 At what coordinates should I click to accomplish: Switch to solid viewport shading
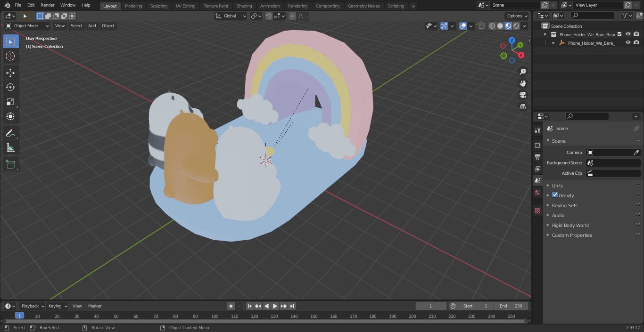pyautogui.click(x=500, y=26)
